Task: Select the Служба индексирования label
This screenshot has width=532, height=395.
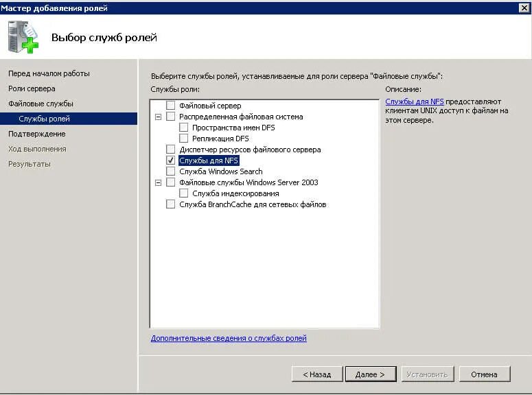Action: [235, 193]
